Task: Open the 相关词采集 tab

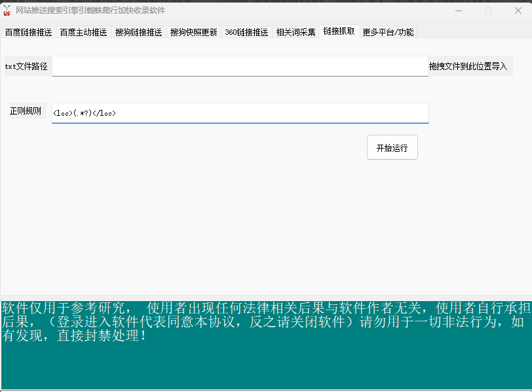Action: pos(295,32)
